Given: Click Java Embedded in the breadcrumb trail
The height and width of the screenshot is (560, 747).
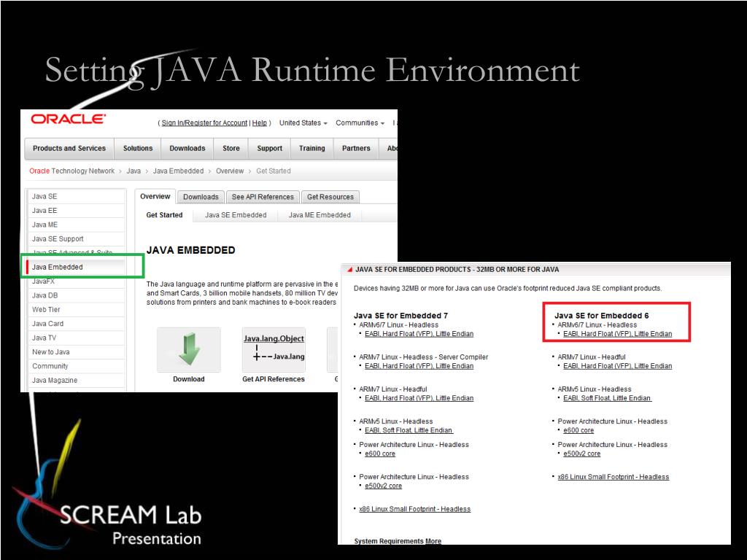Looking at the screenshot, I should (x=178, y=171).
